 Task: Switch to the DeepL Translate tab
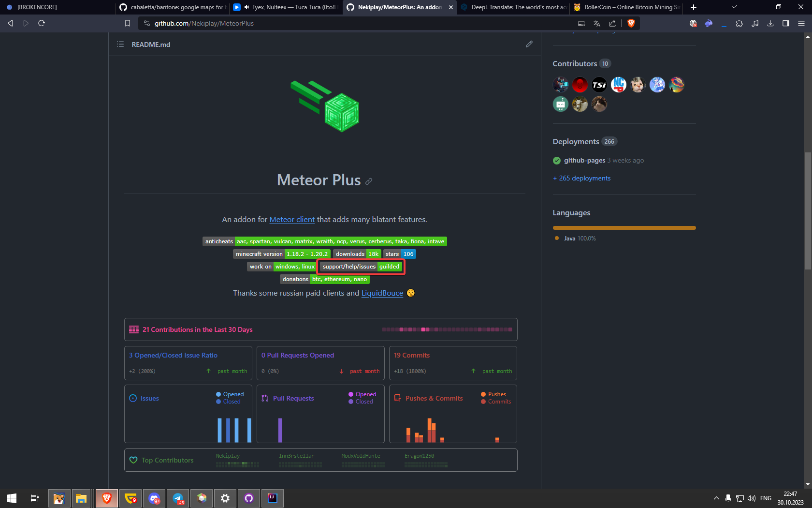[x=512, y=7]
